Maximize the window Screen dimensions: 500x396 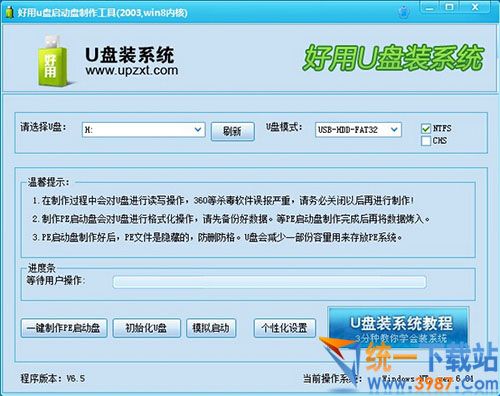pos(450,7)
